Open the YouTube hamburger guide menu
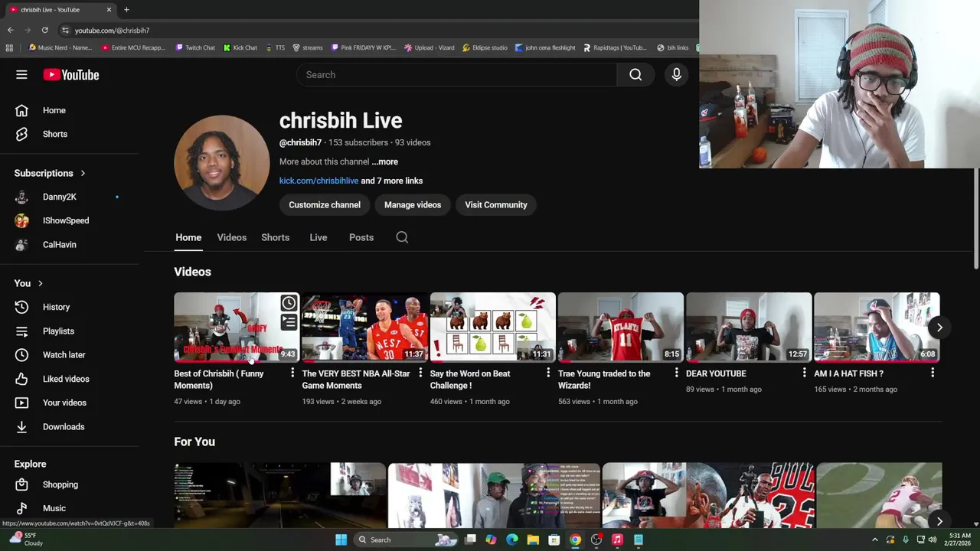The image size is (980, 551). click(x=21, y=74)
